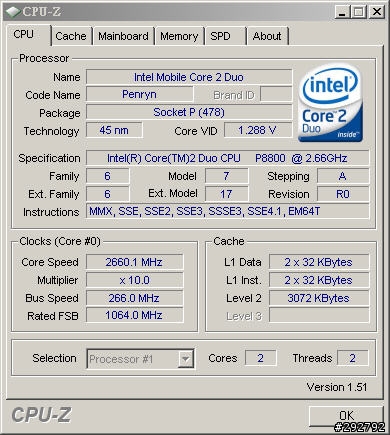Click the 'Specification' label
The image size is (390, 435).
pyautogui.click(x=49, y=158)
